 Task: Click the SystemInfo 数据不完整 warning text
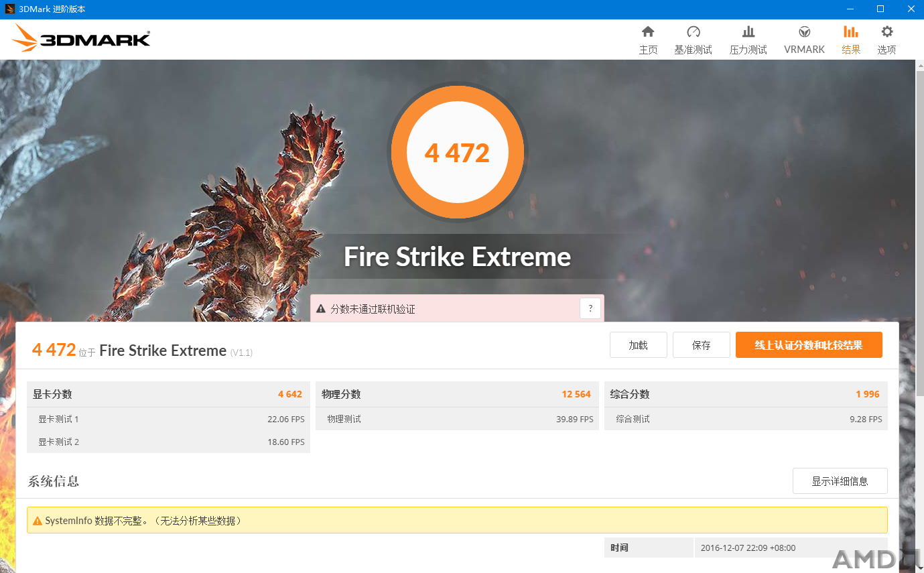(x=143, y=521)
